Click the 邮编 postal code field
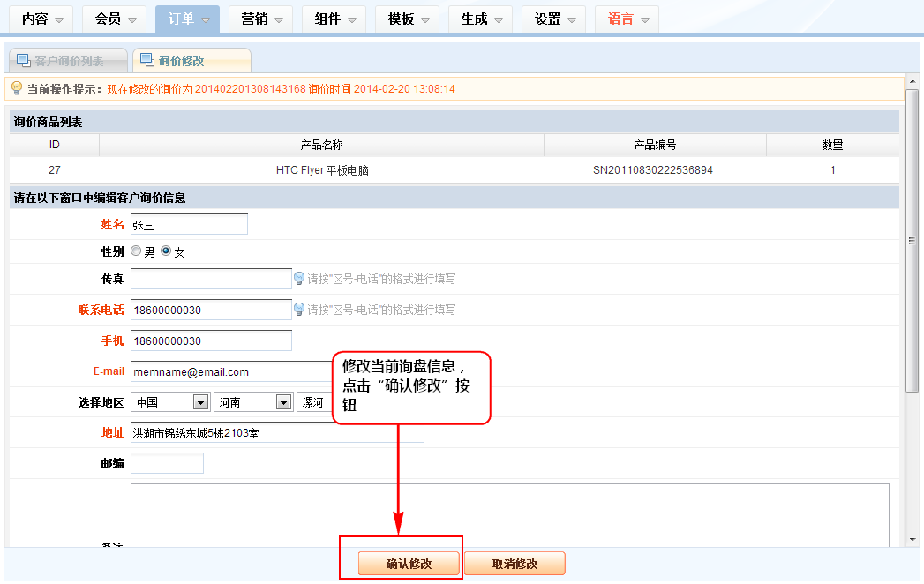Screen dimensions: 924x584 click(x=167, y=463)
